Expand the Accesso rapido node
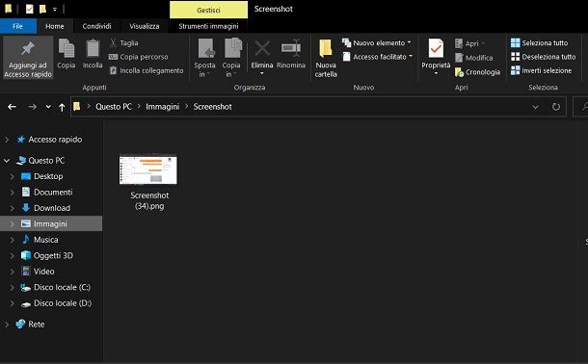 point(7,140)
